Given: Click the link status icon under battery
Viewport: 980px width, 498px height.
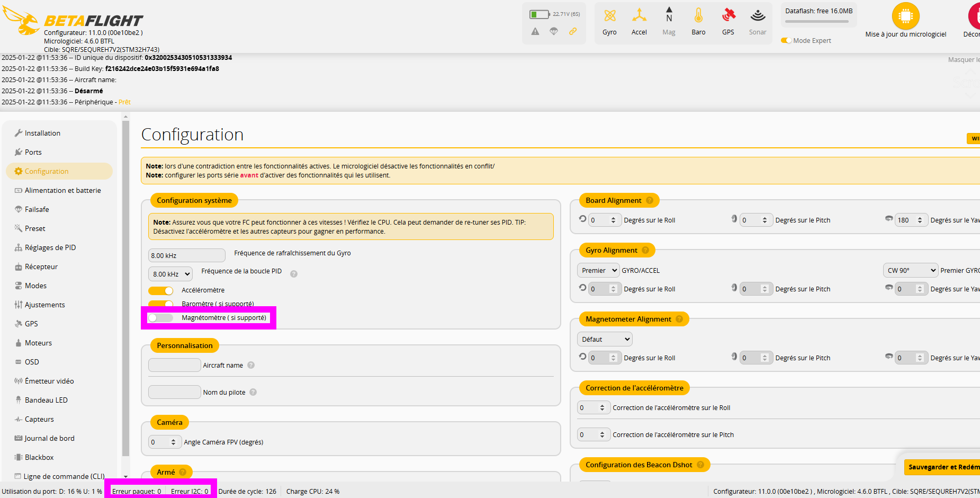Looking at the screenshot, I should [573, 31].
